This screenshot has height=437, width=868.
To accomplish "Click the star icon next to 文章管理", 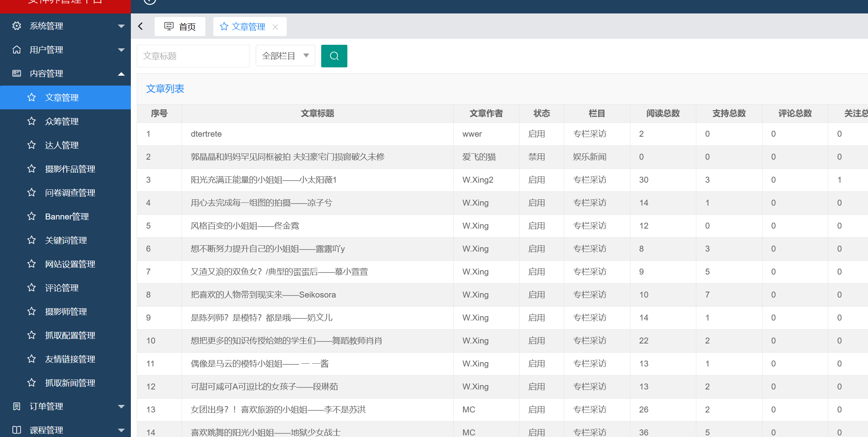I will (x=32, y=97).
